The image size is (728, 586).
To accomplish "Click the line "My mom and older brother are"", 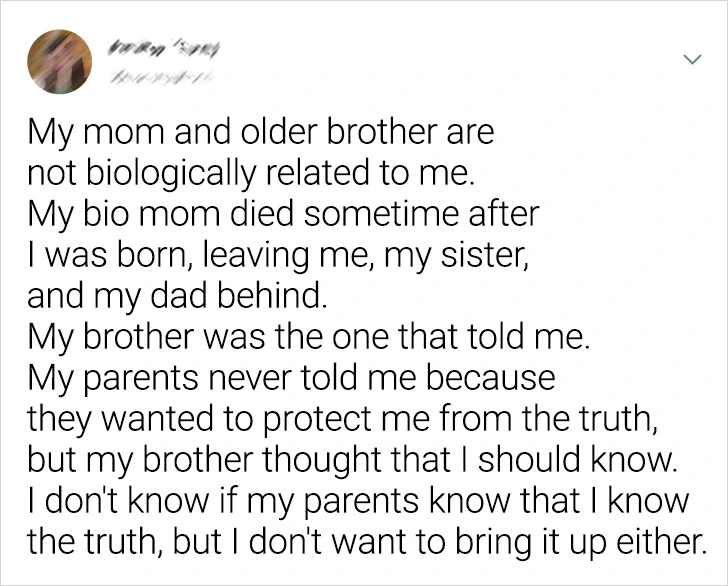I will click(x=260, y=132).
